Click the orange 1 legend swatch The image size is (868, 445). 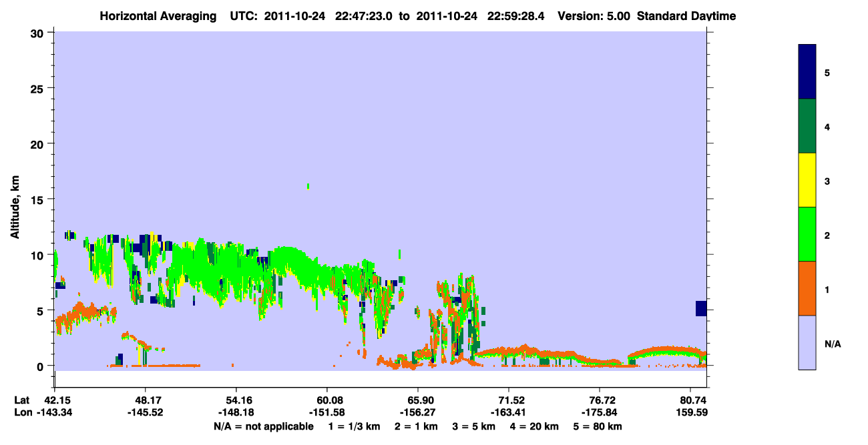click(x=807, y=288)
